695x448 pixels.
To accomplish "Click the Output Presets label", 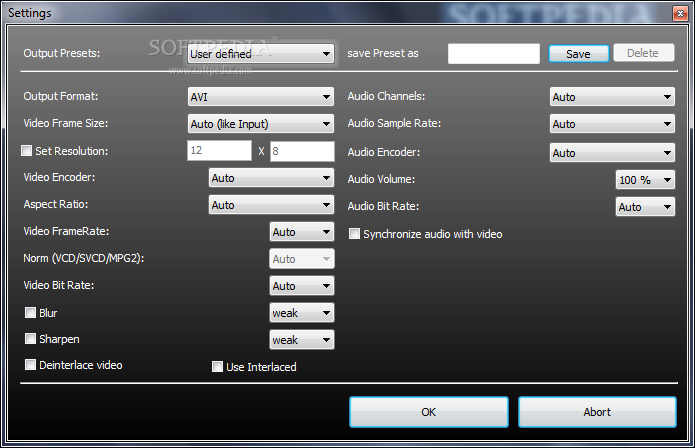I will (62, 53).
